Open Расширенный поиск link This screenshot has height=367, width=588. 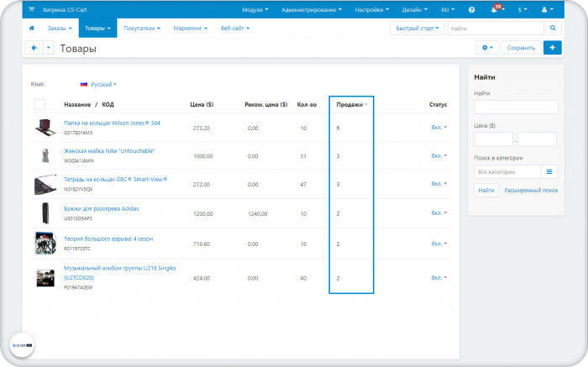(x=531, y=191)
